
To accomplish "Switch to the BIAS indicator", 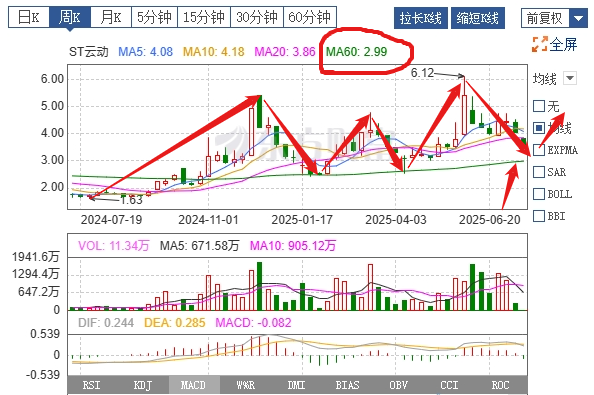I will click(x=347, y=385).
